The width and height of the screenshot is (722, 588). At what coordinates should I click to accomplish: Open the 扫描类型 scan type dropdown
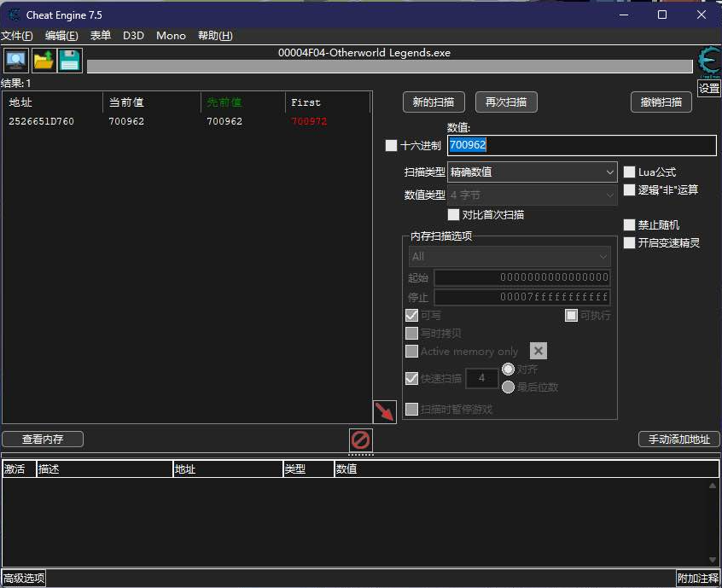[x=533, y=172]
